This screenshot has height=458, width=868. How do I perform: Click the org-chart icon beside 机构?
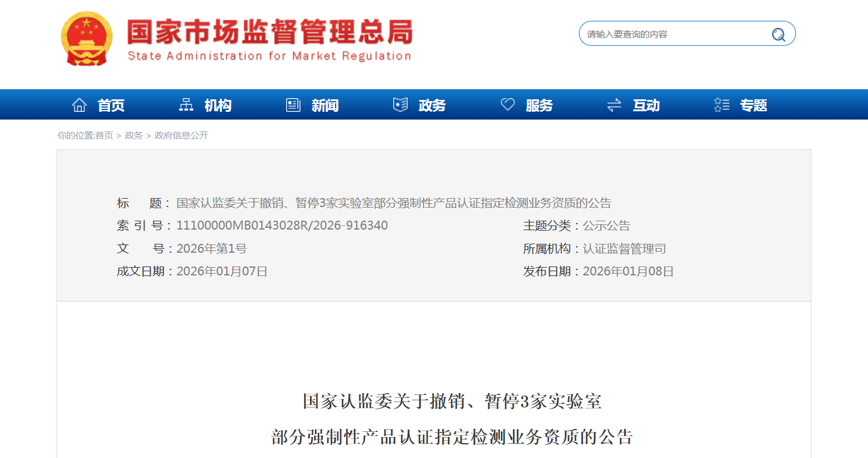coord(186,105)
